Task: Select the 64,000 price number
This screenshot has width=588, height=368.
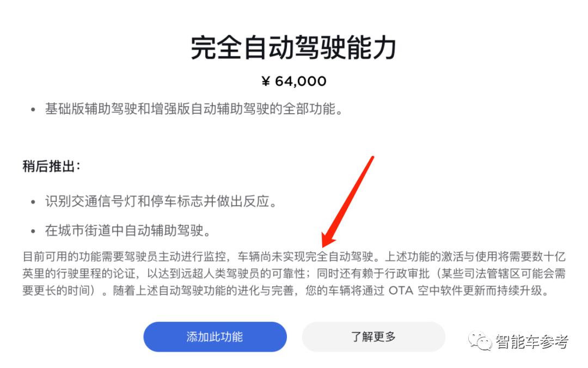Action: pyautogui.click(x=301, y=81)
